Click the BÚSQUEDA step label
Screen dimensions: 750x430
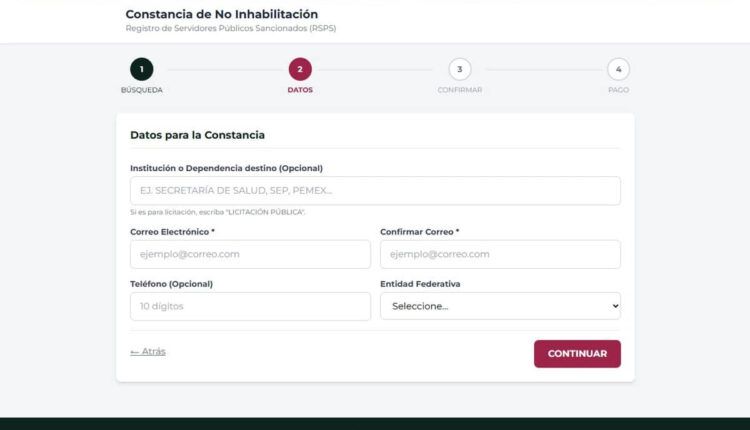point(141,90)
